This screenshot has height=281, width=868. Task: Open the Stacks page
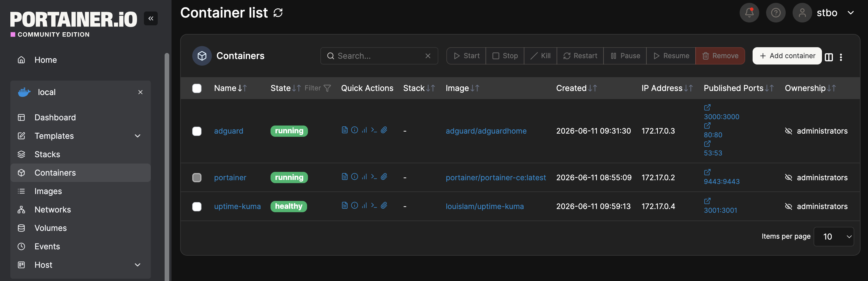pos(81,154)
